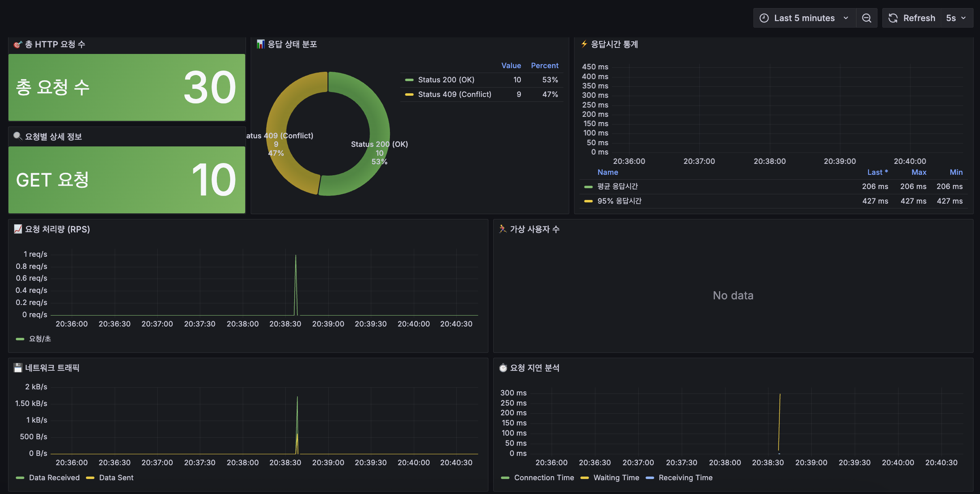Click the magnifier icon on 요청별 상세 정보 panel

pos(17,136)
